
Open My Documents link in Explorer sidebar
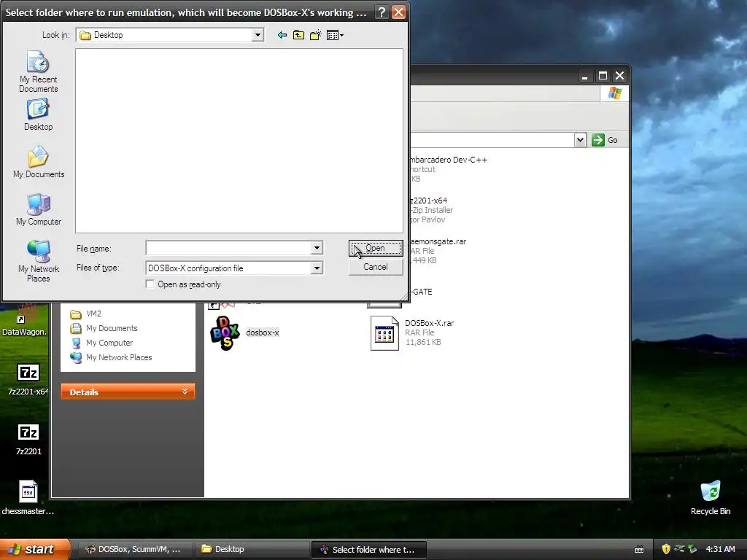tap(112, 328)
